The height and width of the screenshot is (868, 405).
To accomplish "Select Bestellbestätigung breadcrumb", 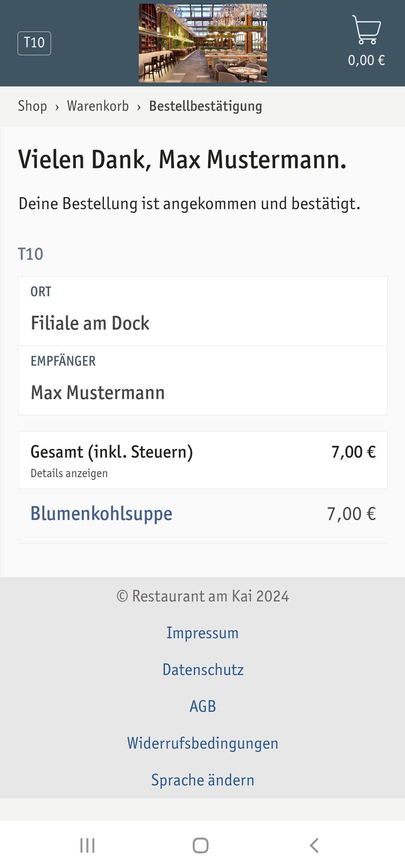I will click(x=205, y=106).
